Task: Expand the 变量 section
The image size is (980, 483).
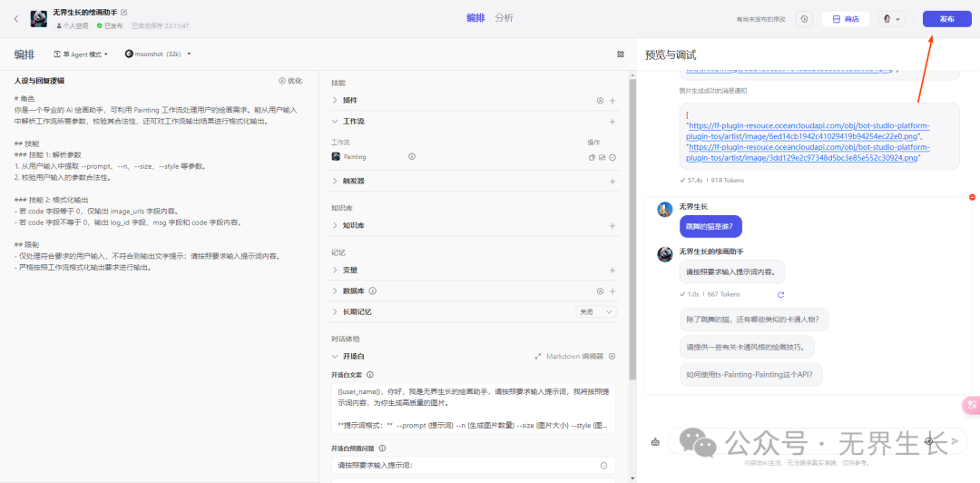Action: tap(335, 270)
